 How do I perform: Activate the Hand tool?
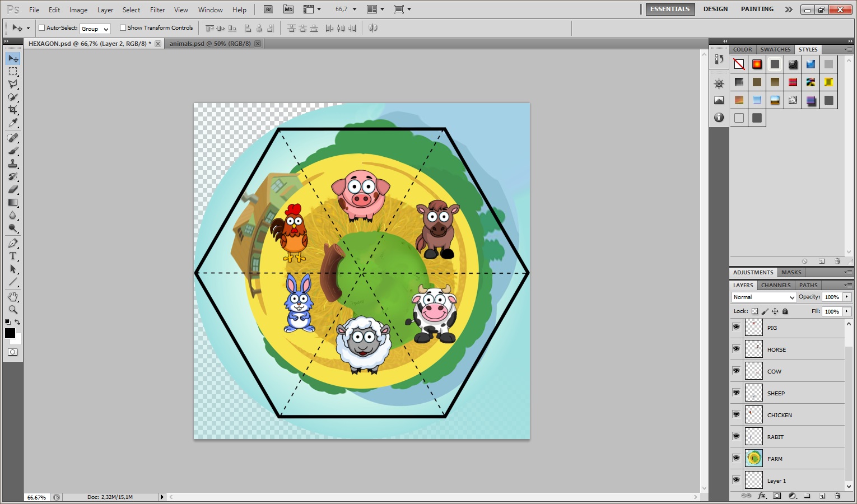pos(13,296)
